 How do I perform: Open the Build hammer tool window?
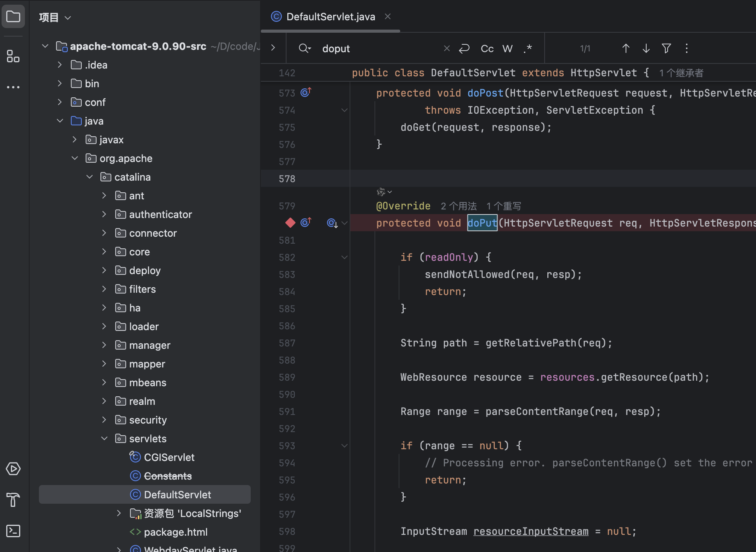coord(13,499)
